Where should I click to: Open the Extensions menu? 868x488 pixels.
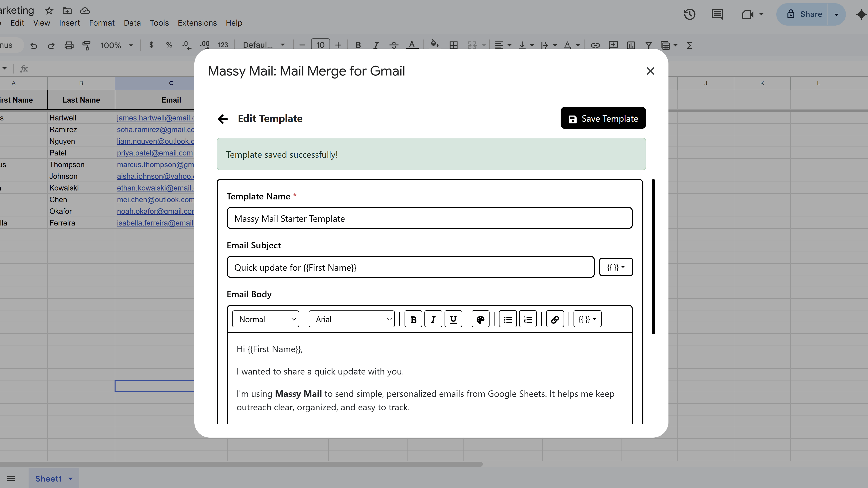tap(197, 23)
